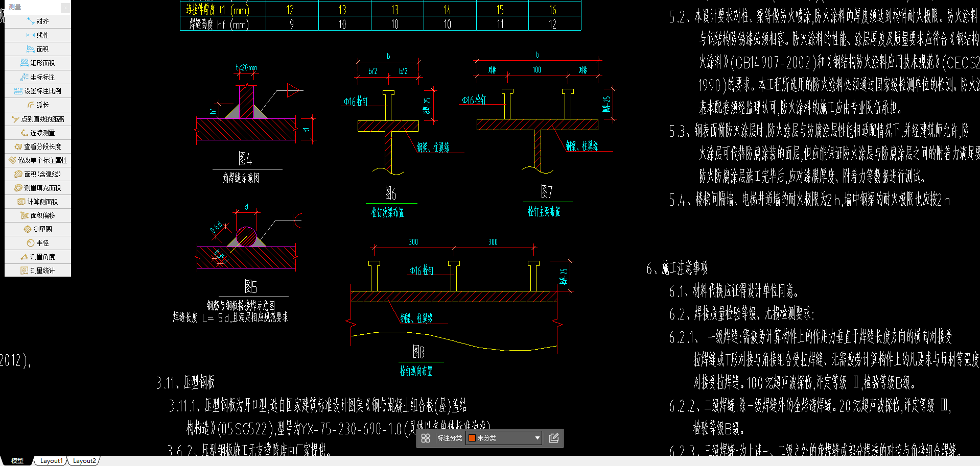This screenshot has height=466, width=980.
Task: Choose the 面积 area measurement tool
Action: 38,49
